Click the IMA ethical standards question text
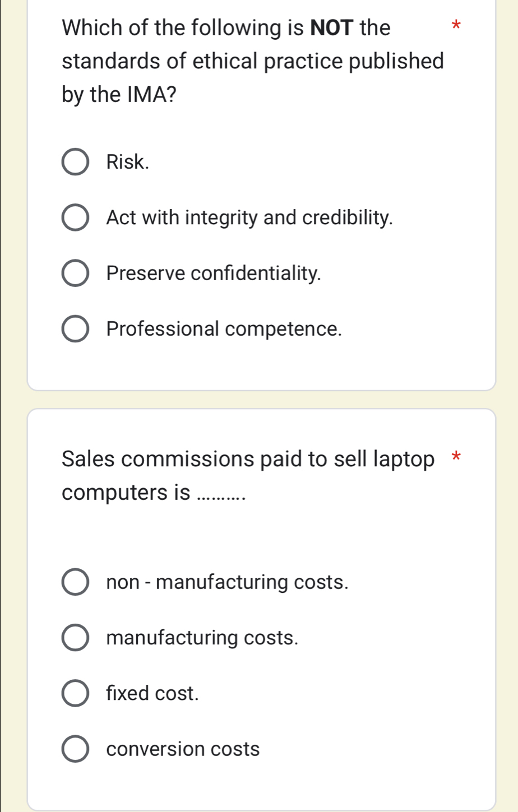This screenshot has width=518, height=812. pyautogui.click(x=253, y=61)
